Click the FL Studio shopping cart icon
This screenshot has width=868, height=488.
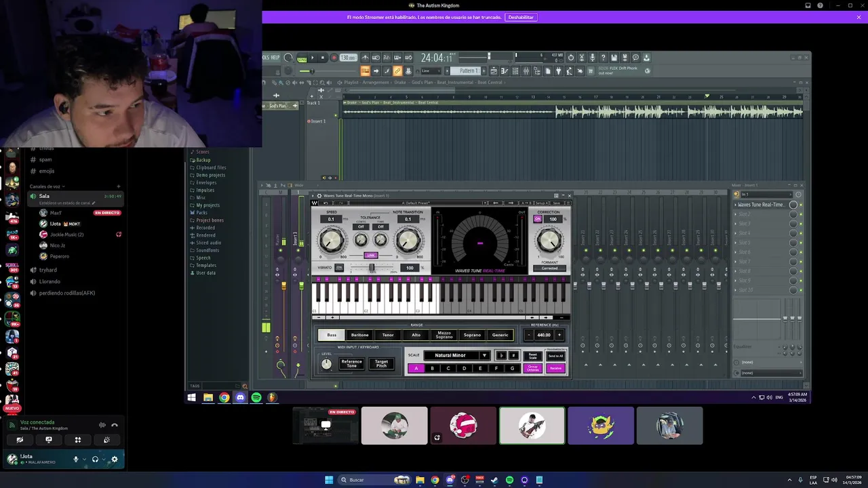(x=591, y=71)
